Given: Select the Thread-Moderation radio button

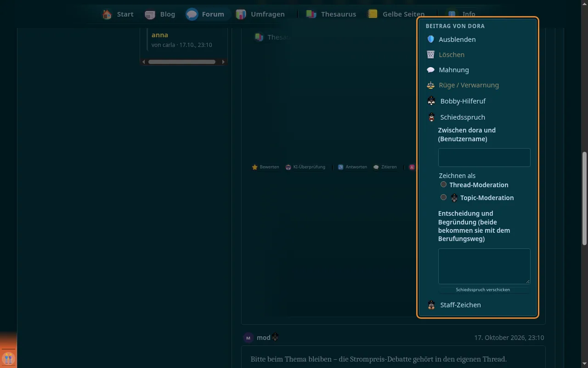Looking at the screenshot, I should pyautogui.click(x=443, y=184).
